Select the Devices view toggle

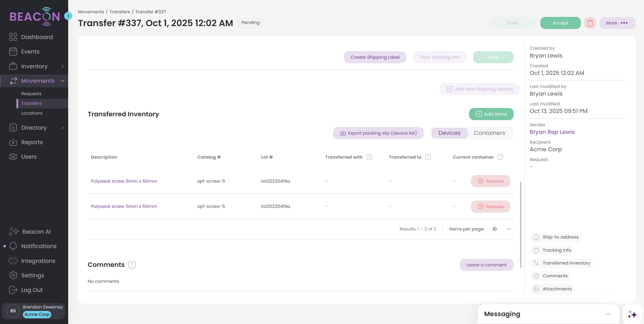tap(449, 133)
